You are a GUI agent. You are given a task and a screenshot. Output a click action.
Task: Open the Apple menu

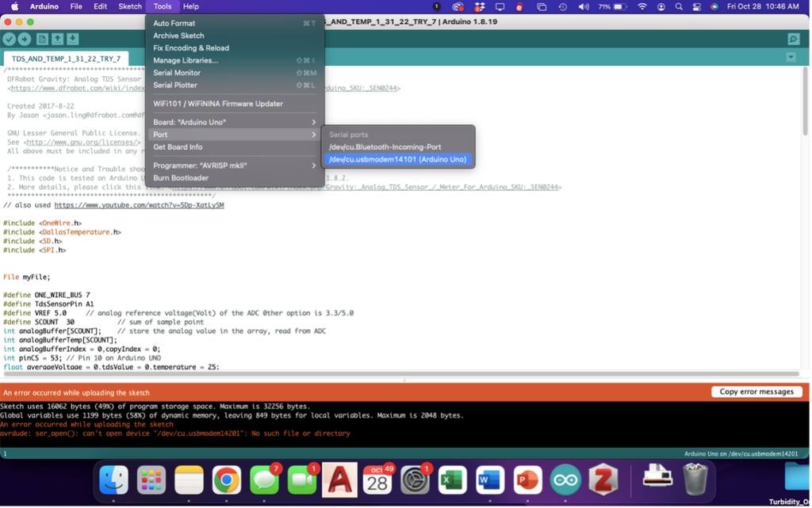click(x=14, y=6)
